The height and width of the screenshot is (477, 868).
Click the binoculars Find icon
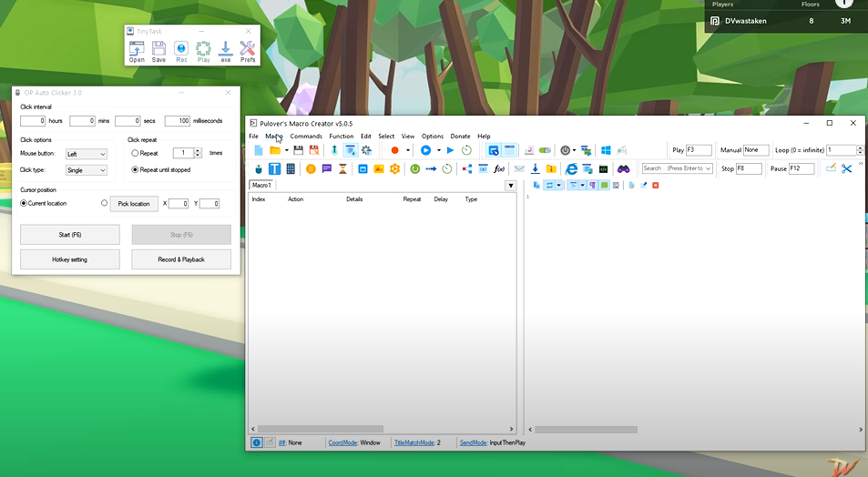pyautogui.click(x=623, y=168)
